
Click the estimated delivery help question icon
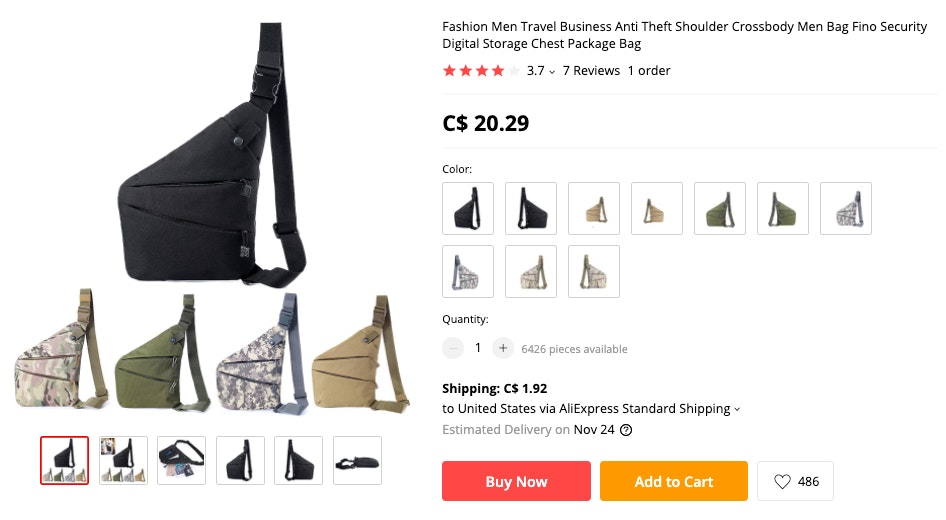[626, 430]
